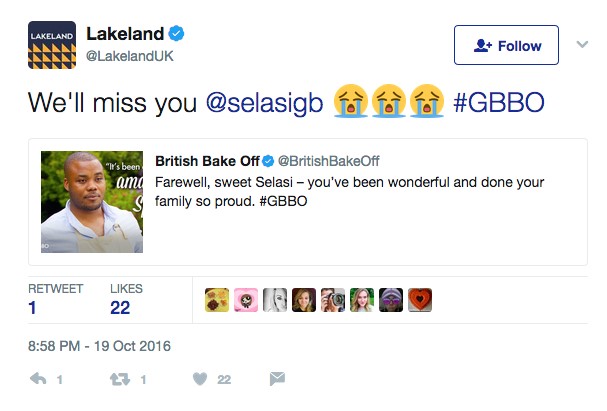The width and height of the screenshot is (607, 411).
Task: Follow the Lakeland account
Action: coord(506,45)
